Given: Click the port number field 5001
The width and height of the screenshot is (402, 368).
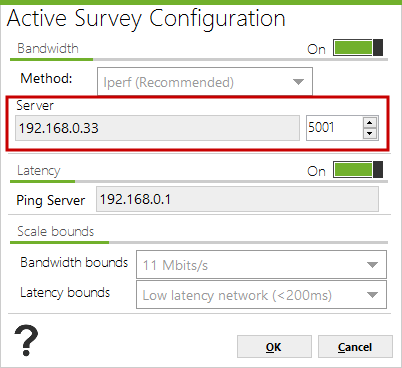Looking at the screenshot, I should (x=334, y=128).
